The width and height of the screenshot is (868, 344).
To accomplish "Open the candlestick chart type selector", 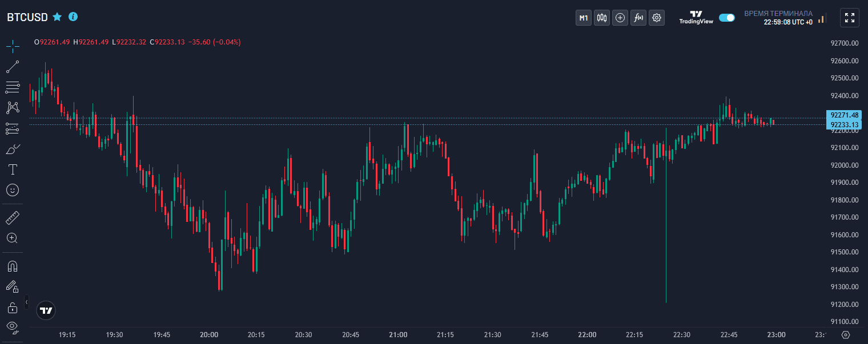I will tap(601, 18).
